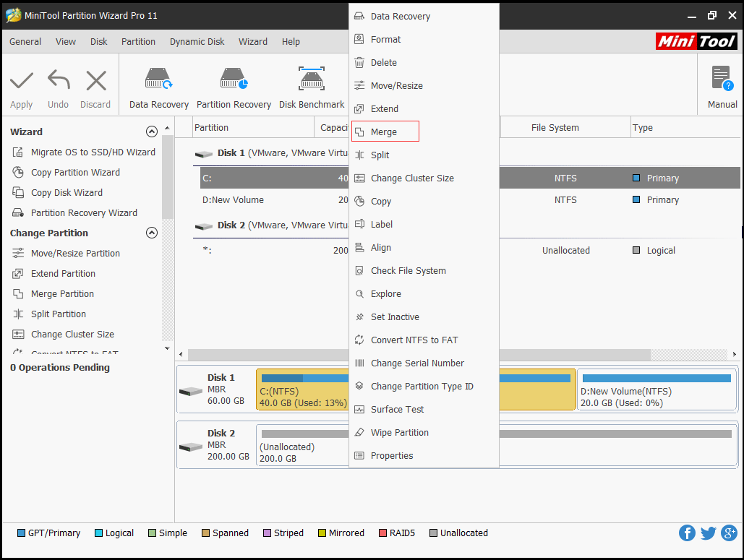744x560 pixels.
Task: Select Check File System menu entry
Action: point(424,271)
